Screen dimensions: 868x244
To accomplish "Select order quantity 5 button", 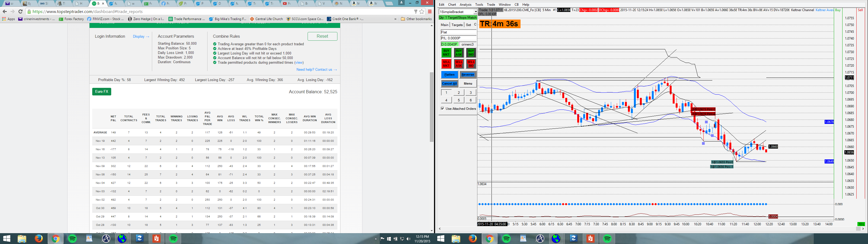I will pos(459,100).
